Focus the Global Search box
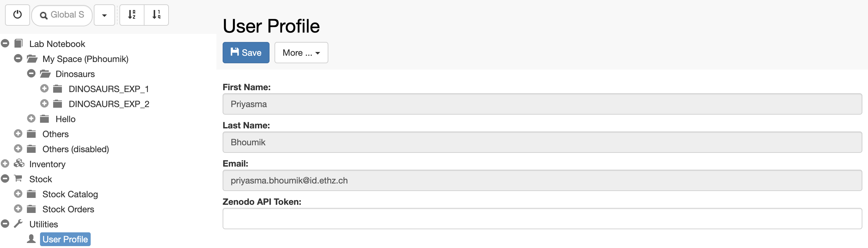Screen dimensions: 868x248 [62, 15]
